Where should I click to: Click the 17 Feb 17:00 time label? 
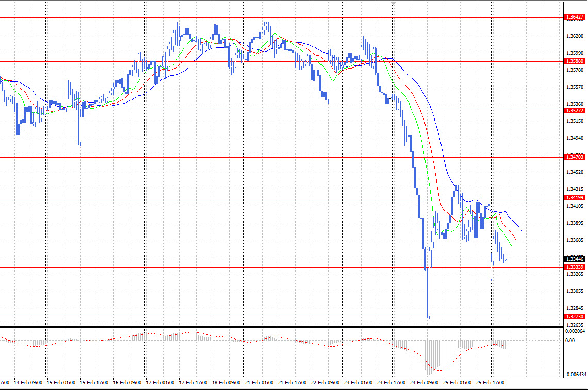click(x=193, y=382)
